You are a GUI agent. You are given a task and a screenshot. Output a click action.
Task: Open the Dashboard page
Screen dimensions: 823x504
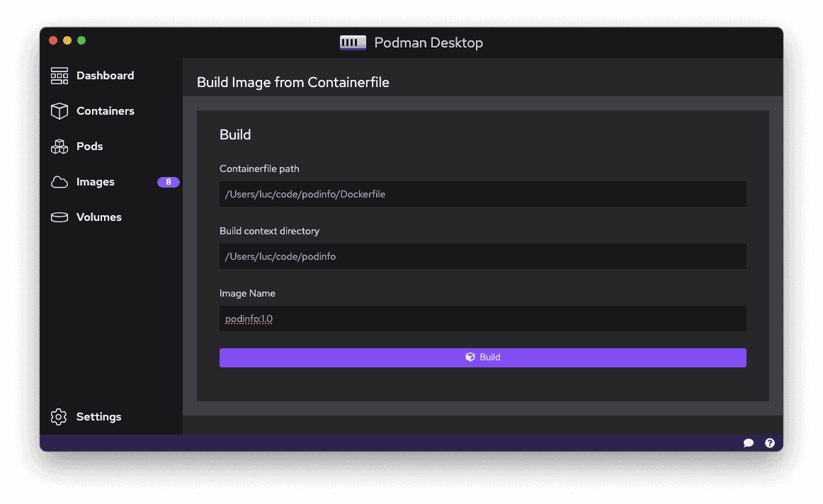pyautogui.click(x=105, y=76)
